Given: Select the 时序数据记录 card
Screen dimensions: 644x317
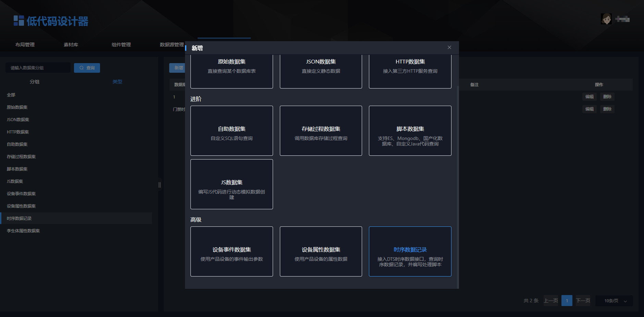Looking at the screenshot, I should click(410, 251).
